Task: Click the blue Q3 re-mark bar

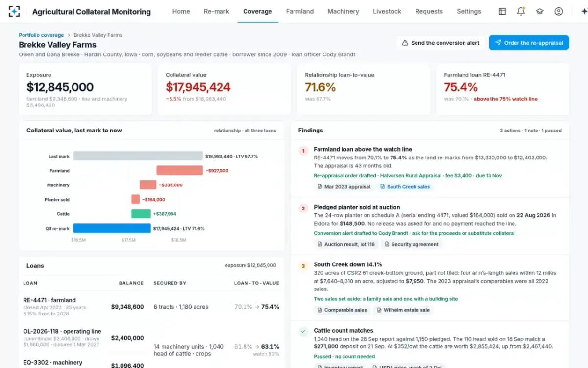Action: click(112, 228)
